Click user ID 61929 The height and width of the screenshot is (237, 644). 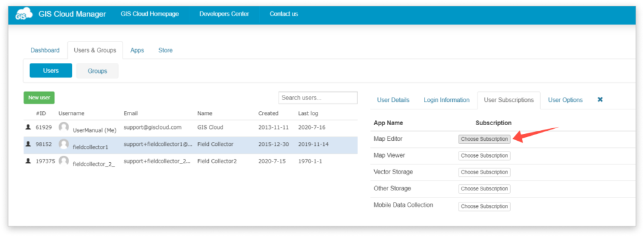click(x=44, y=128)
